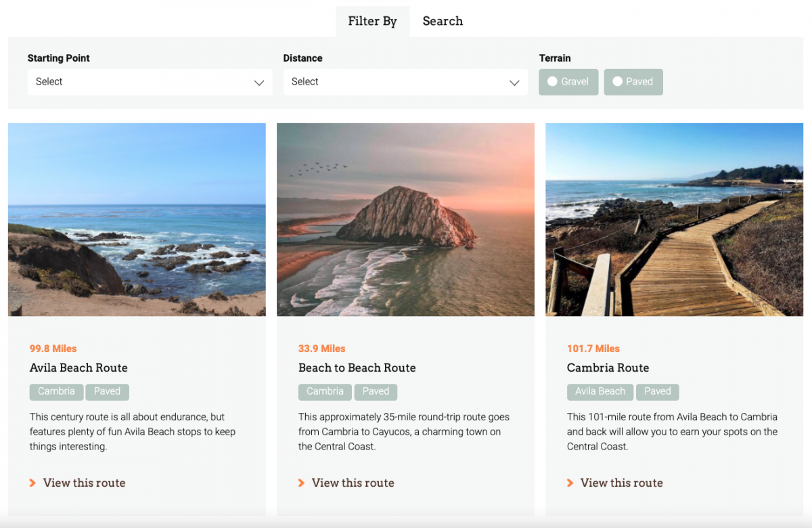The height and width of the screenshot is (528, 812).
Task: Toggle the Paved terrain filter
Action: [633, 82]
